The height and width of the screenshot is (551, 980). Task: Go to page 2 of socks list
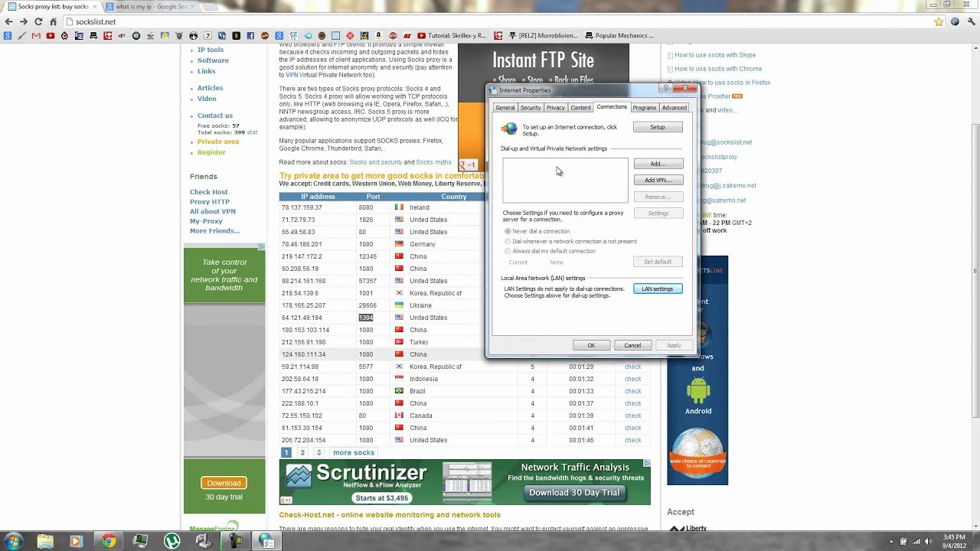click(302, 453)
